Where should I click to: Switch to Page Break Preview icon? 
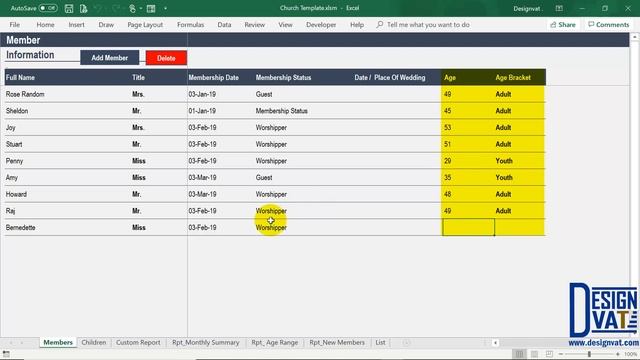549,354
